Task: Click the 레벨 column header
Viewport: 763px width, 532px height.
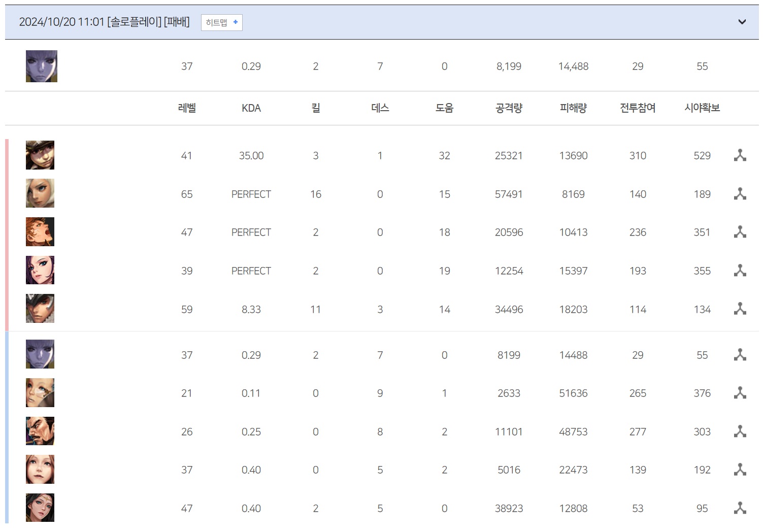Action: tap(187, 108)
